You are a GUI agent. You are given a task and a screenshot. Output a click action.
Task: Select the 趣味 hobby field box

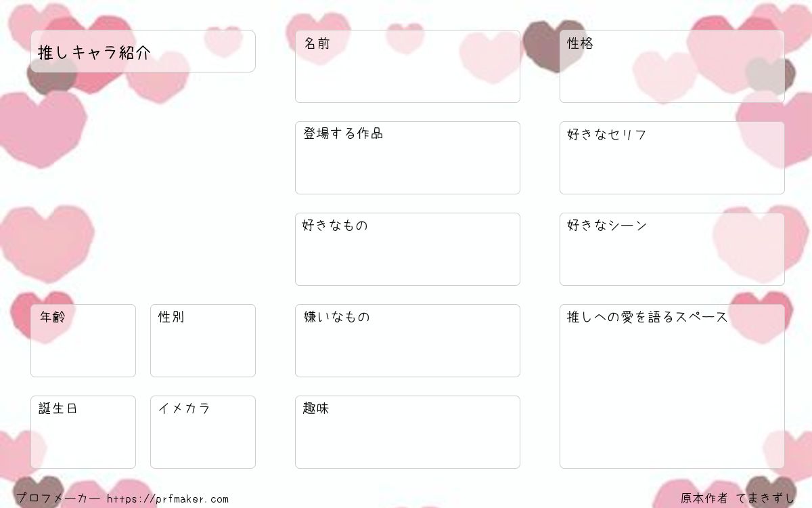pyautogui.click(x=407, y=432)
